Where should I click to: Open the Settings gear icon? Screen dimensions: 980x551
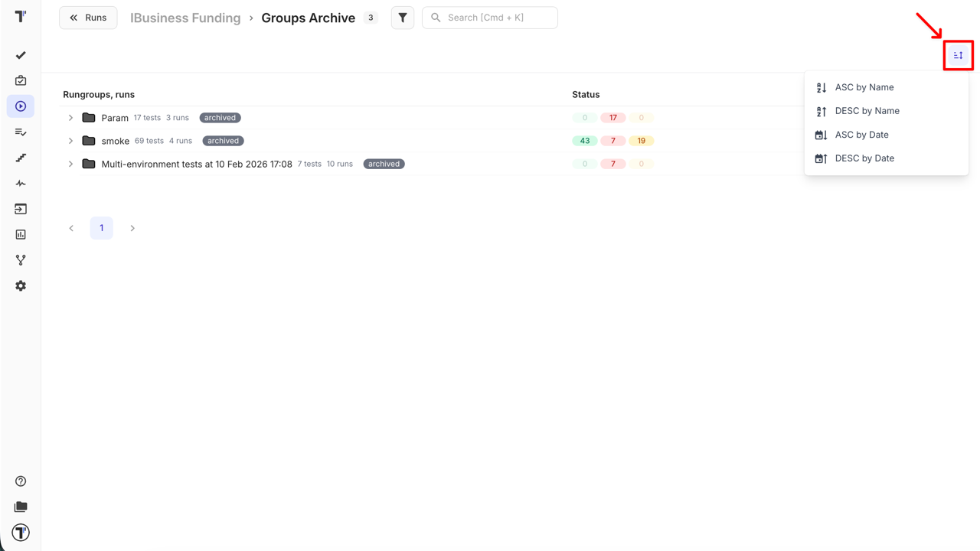pyautogui.click(x=21, y=285)
